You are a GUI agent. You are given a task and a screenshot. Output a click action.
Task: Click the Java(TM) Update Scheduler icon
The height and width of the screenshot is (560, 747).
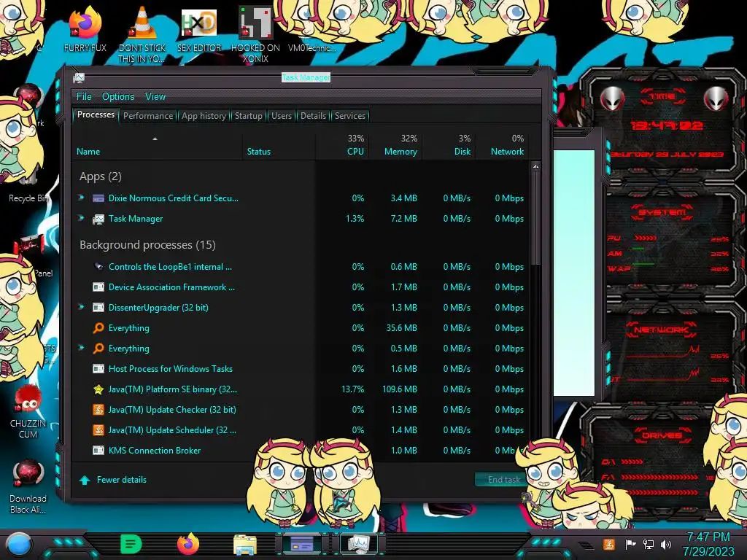(98, 430)
